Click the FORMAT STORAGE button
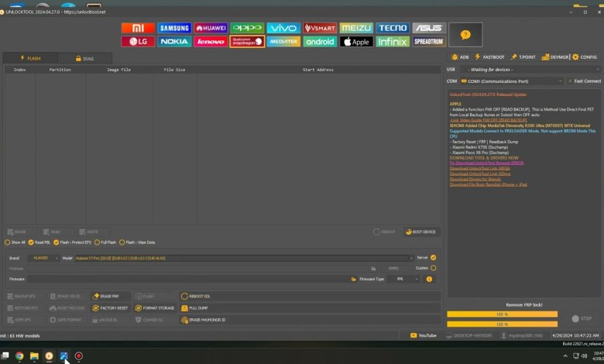The image size is (604, 364). point(155,308)
